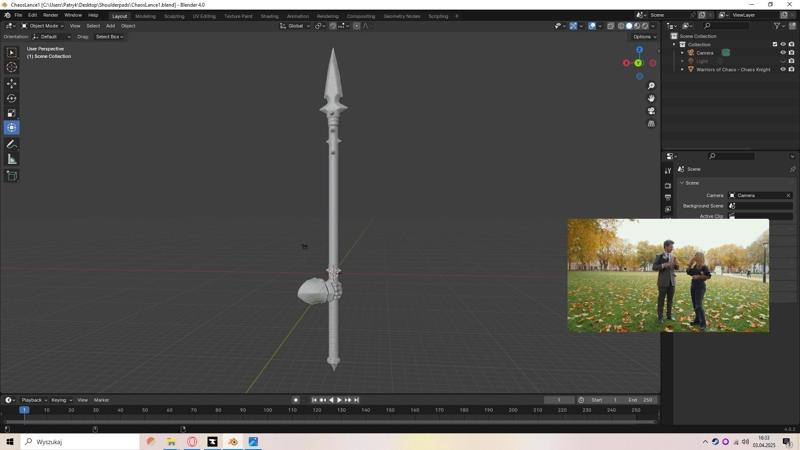Click the green Y axis on gizmo
This screenshot has height=450, width=800.
(x=638, y=63)
